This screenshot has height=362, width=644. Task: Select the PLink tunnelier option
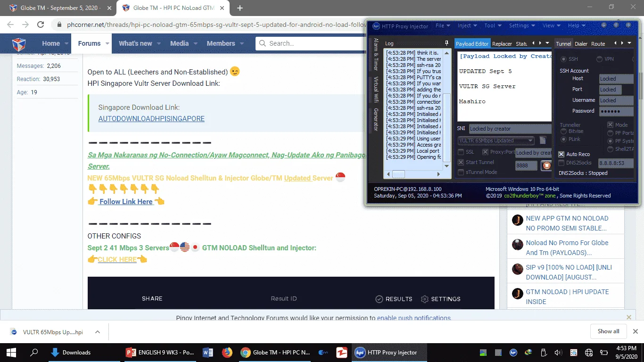[563, 140]
